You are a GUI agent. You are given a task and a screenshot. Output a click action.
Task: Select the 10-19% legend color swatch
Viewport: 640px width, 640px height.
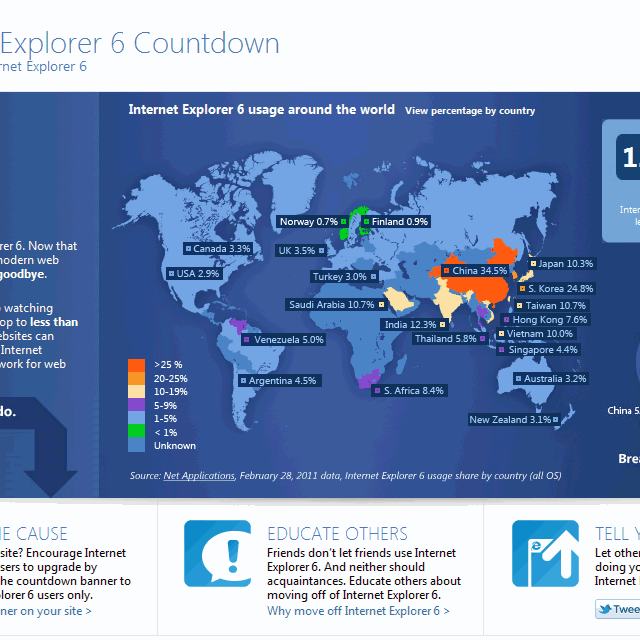(136, 391)
